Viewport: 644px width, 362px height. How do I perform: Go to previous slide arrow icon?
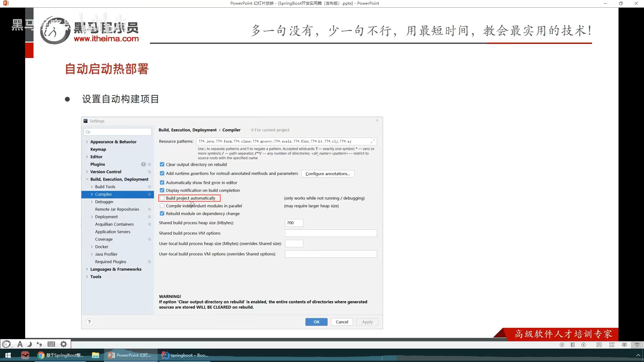click(x=562, y=345)
